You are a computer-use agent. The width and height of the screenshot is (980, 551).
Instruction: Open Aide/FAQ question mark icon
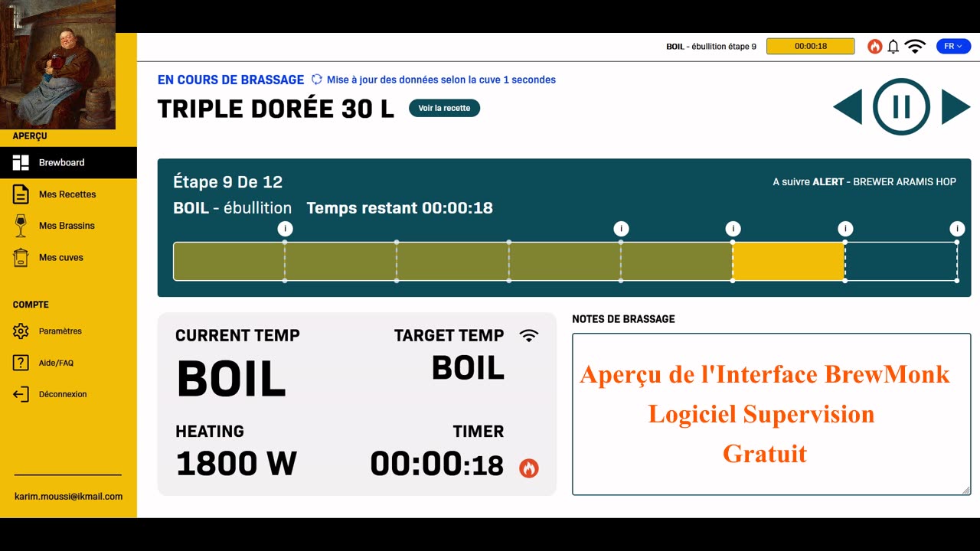21,363
